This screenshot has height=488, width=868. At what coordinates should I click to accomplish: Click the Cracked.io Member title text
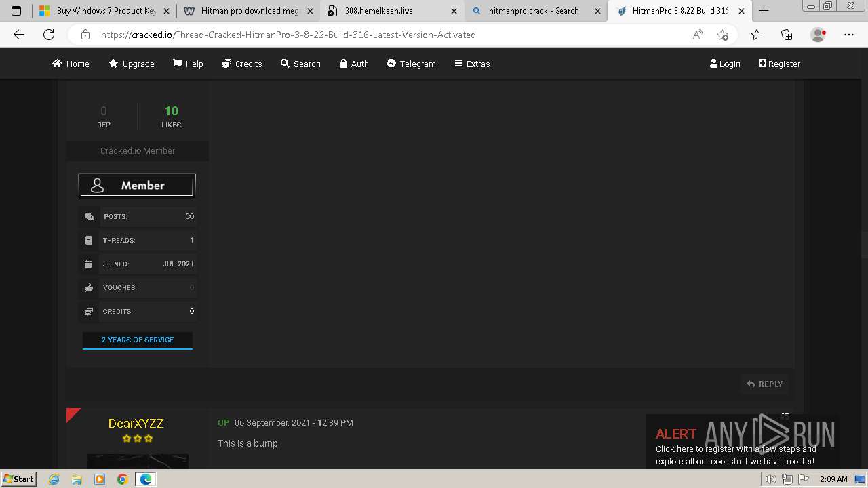click(138, 150)
